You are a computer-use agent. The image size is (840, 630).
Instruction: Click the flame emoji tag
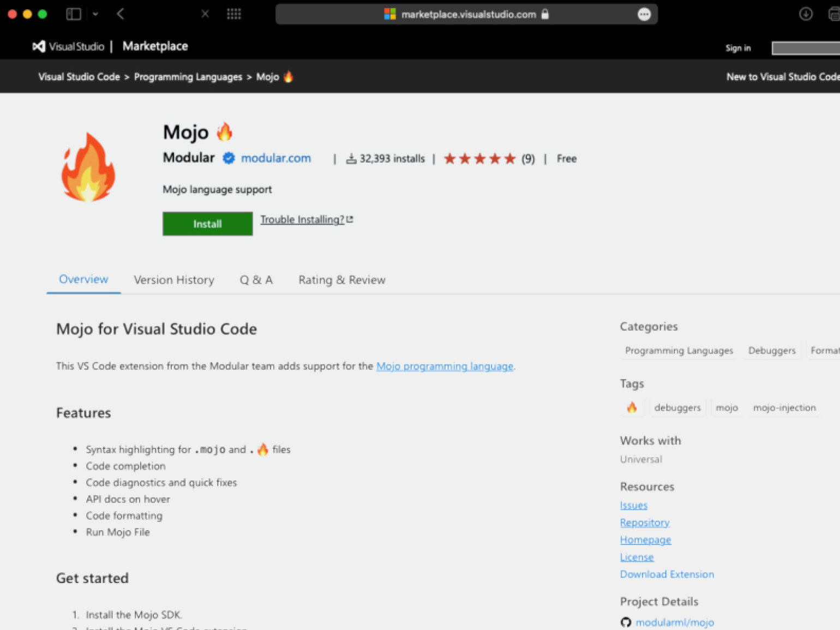632,407
